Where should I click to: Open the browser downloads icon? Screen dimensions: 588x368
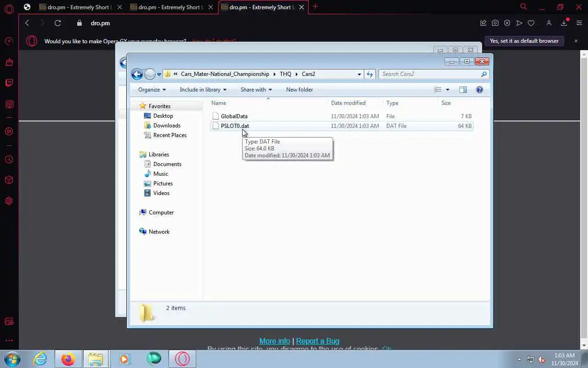[x=564, y=23]
